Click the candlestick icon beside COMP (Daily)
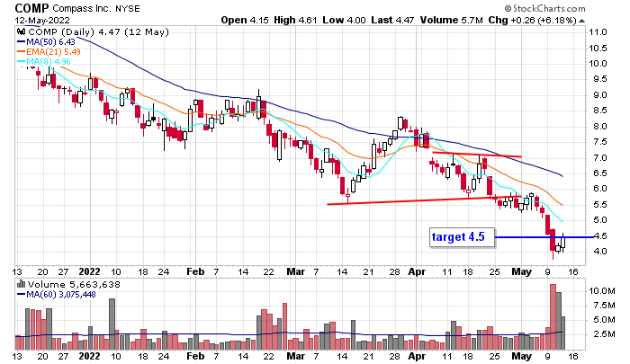This screenshot has height=364, width=630. click(x=21, y=31)
